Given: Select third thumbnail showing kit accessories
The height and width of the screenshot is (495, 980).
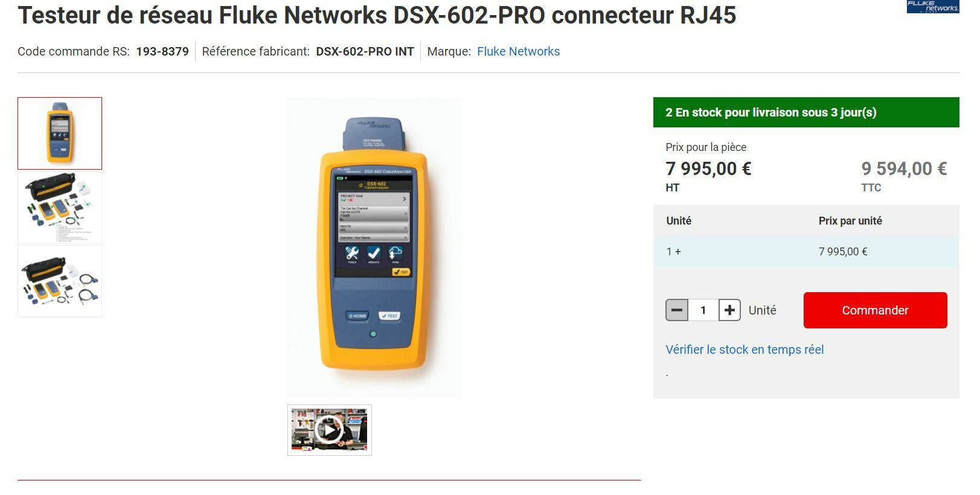Looking at the screenshot, I should (60, 281).
